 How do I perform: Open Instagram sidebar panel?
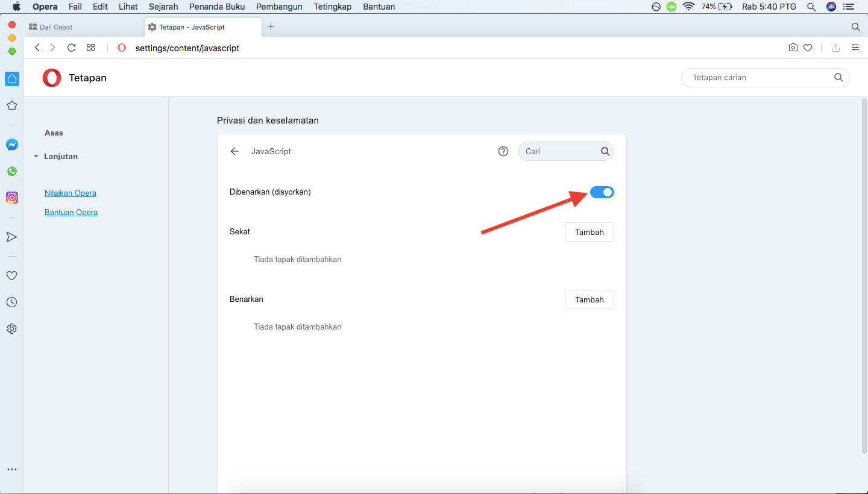pos(11,198)
